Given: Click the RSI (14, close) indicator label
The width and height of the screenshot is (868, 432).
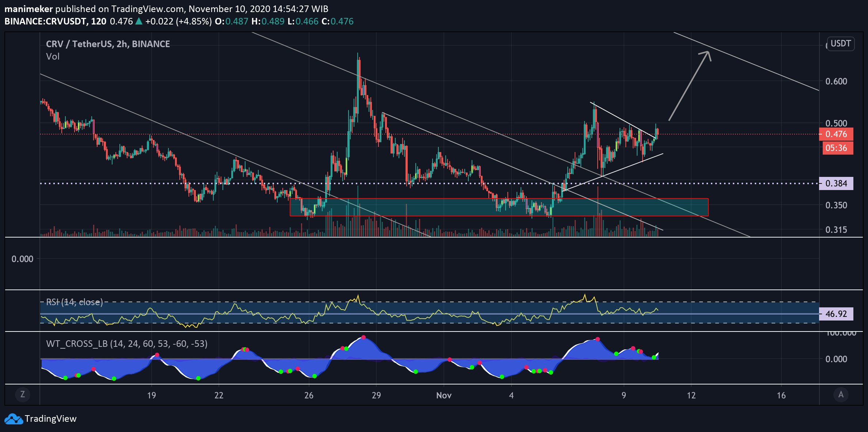Looking at the screenshot, I should [74, 302].
